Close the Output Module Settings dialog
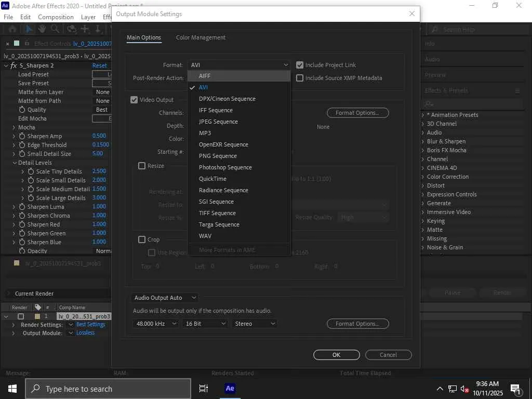 pos(412,14)
